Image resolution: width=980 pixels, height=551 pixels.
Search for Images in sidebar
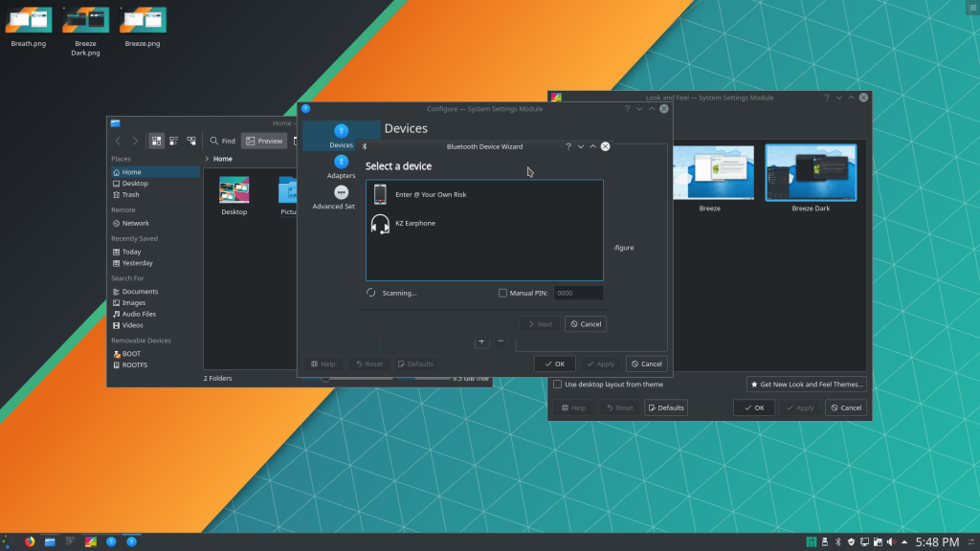pyautogui.click(x=154, y=302)
